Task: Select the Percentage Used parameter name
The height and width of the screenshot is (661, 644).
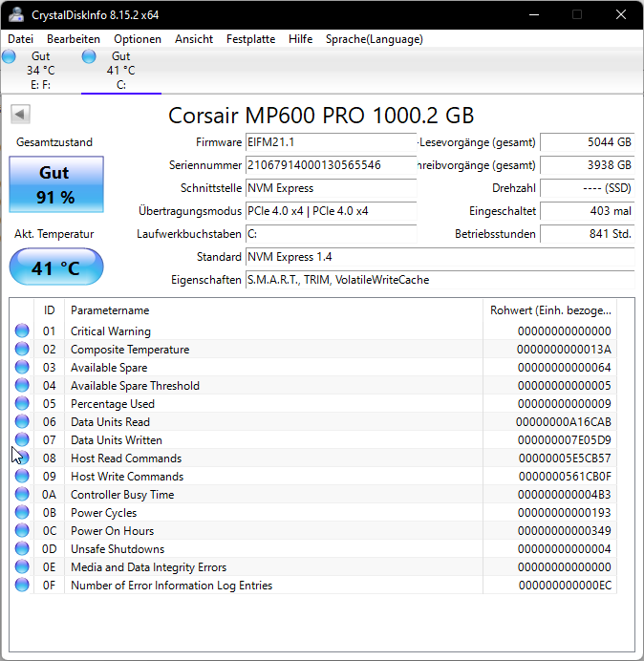Action: (113, 404)
